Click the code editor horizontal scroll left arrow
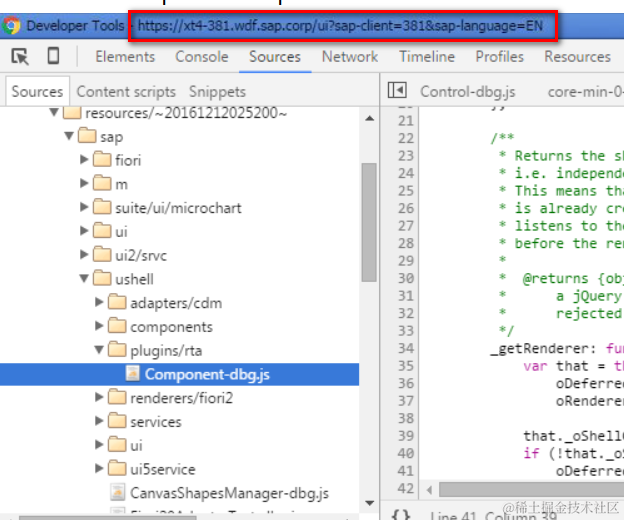Viewport: 624px width, 520px height. click(x=429, y=490)
